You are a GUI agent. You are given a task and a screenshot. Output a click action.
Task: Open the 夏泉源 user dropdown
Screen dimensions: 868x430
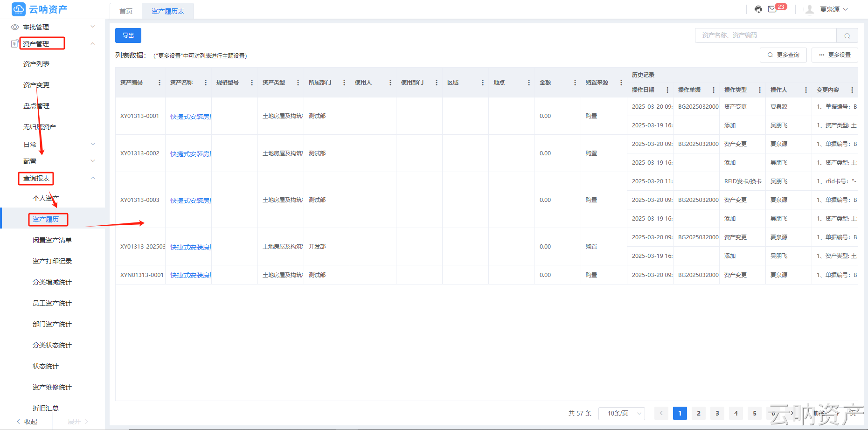[834, 9]
